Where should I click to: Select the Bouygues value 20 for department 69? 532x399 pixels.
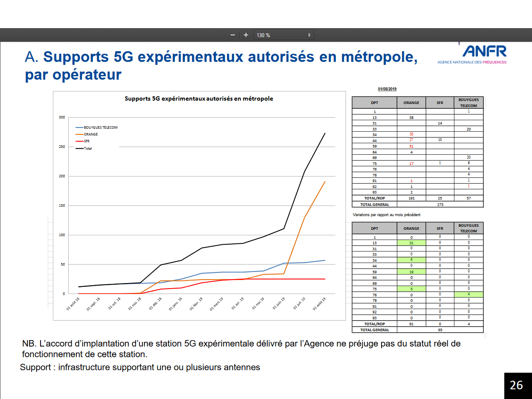click(x=468, y=158)
